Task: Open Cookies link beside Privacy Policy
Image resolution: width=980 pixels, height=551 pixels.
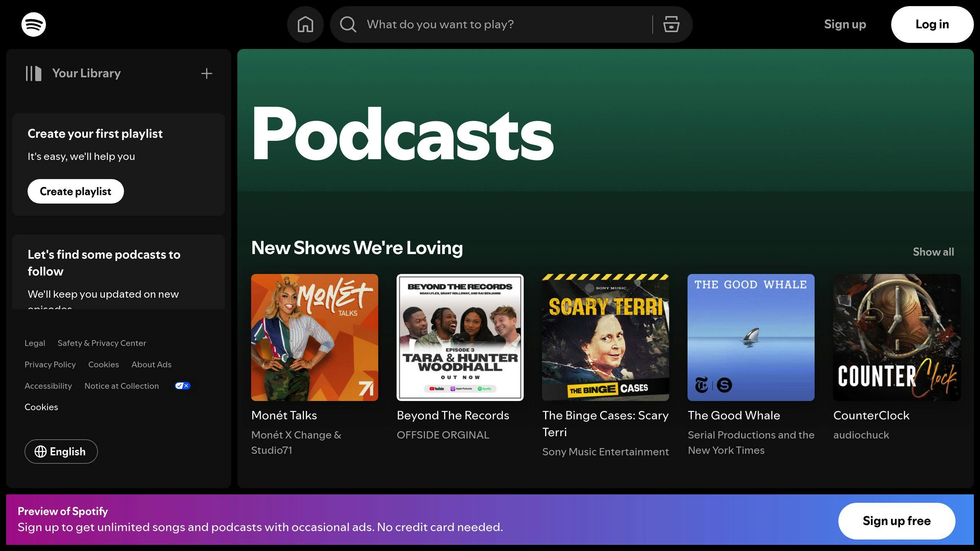Action: click(104, 365)
